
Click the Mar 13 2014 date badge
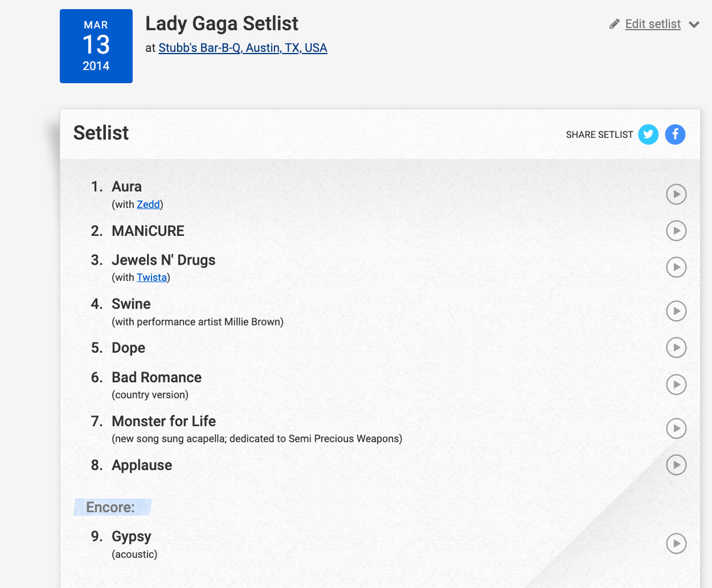[96, 46]
